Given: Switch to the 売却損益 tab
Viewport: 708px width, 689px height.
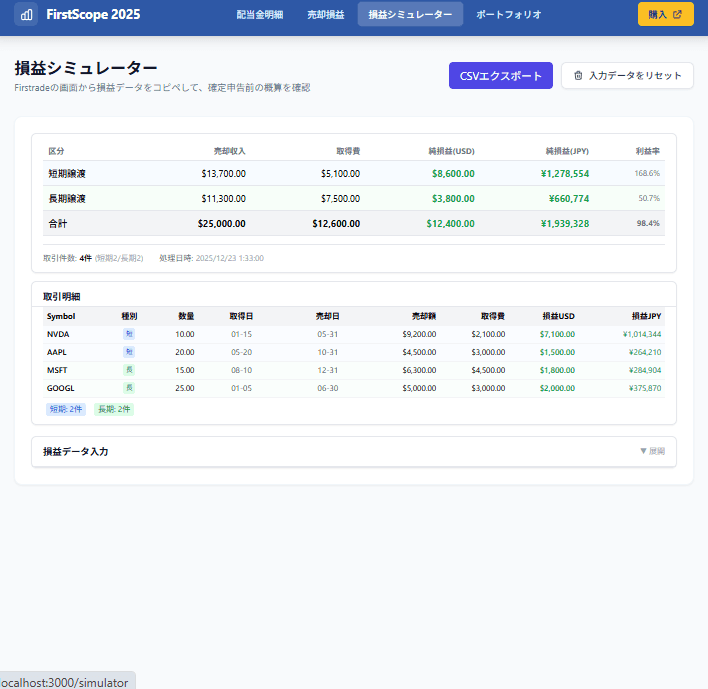Looking at the screenshot, I should [x=324, y=15].
